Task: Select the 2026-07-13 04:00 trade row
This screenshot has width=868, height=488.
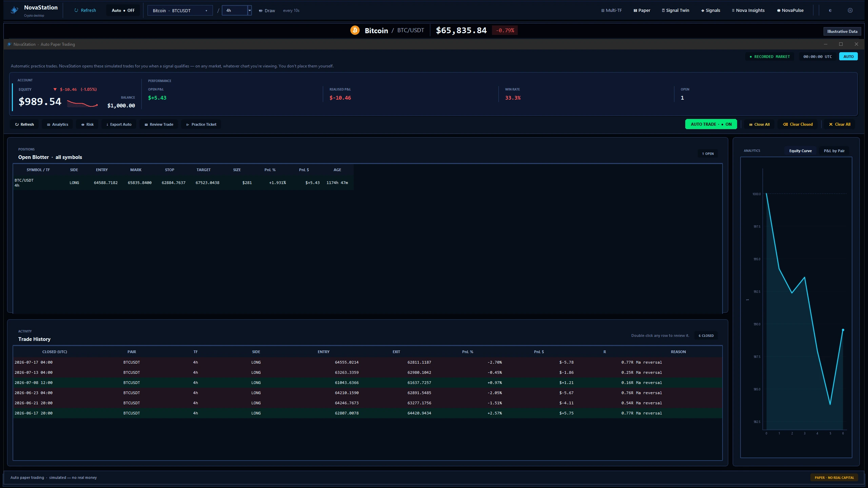Action: point(368,372)
